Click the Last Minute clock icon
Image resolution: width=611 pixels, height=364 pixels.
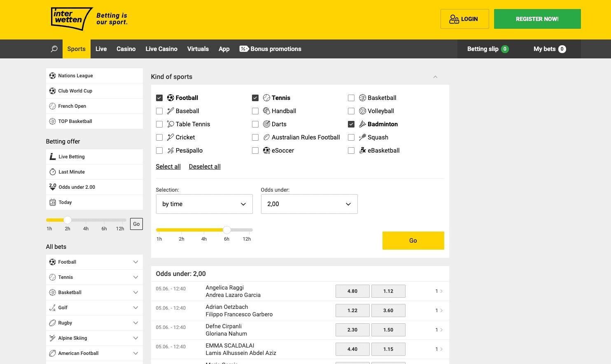pos(52,172)
